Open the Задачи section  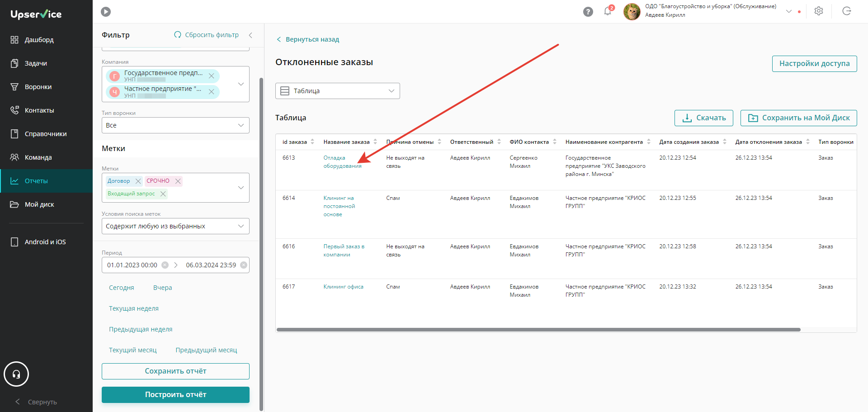point(46,63)
